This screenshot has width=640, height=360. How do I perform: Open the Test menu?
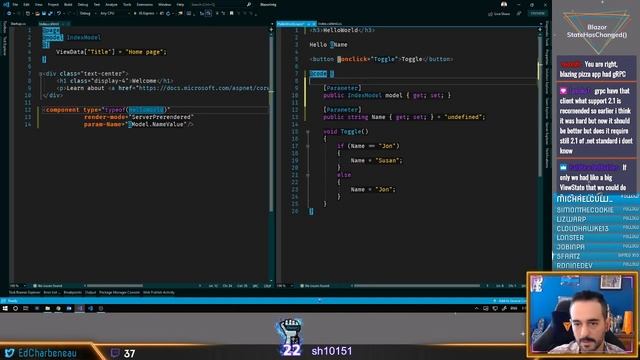(97, 4)
